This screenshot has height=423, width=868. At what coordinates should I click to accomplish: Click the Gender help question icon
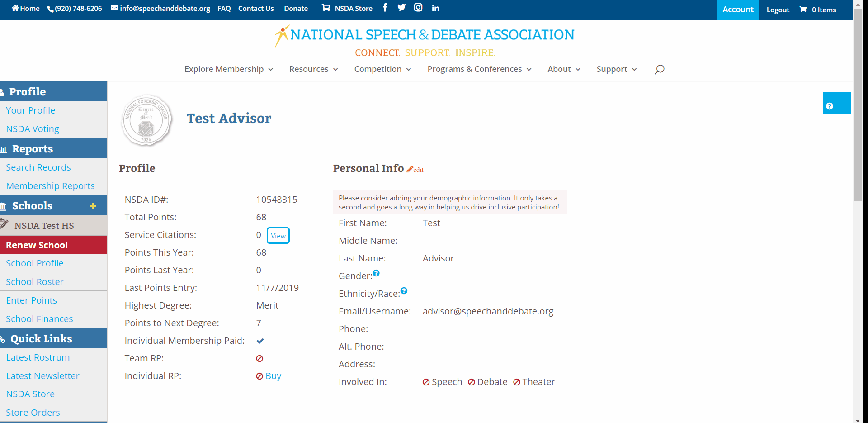pyautogui.click(x=376, y=273)
